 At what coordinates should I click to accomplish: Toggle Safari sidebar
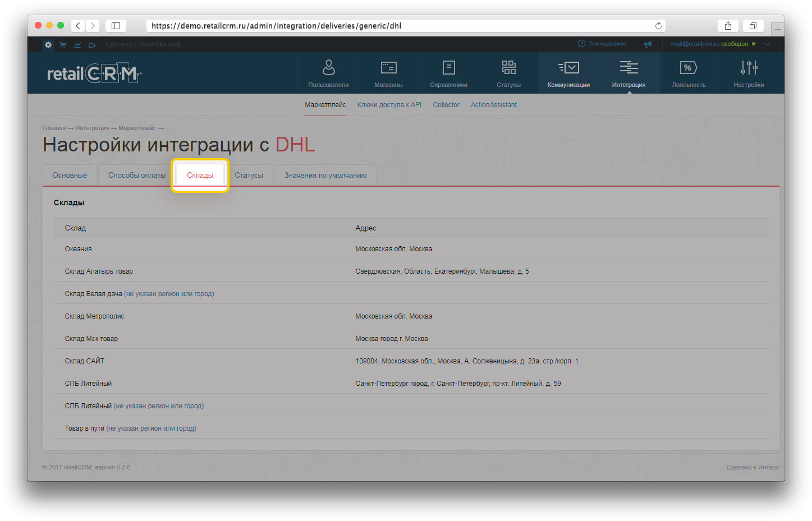(x=116, y=26)
